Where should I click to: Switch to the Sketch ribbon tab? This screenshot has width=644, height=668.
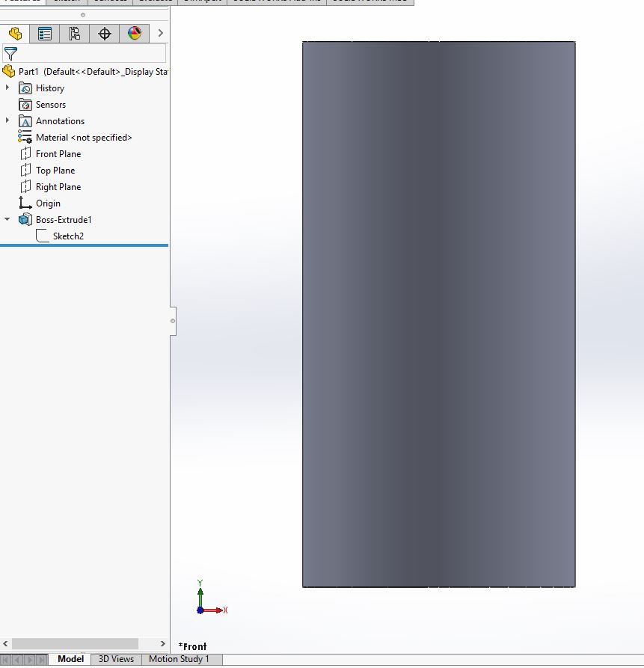[67, 2]
